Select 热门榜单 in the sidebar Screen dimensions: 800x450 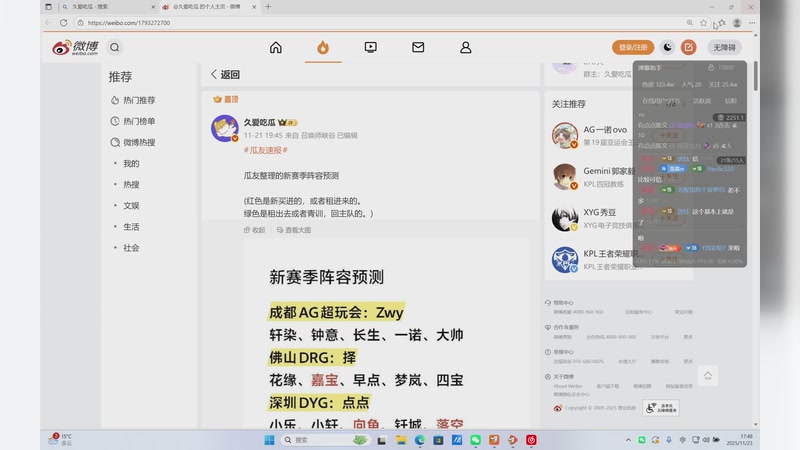133,121
